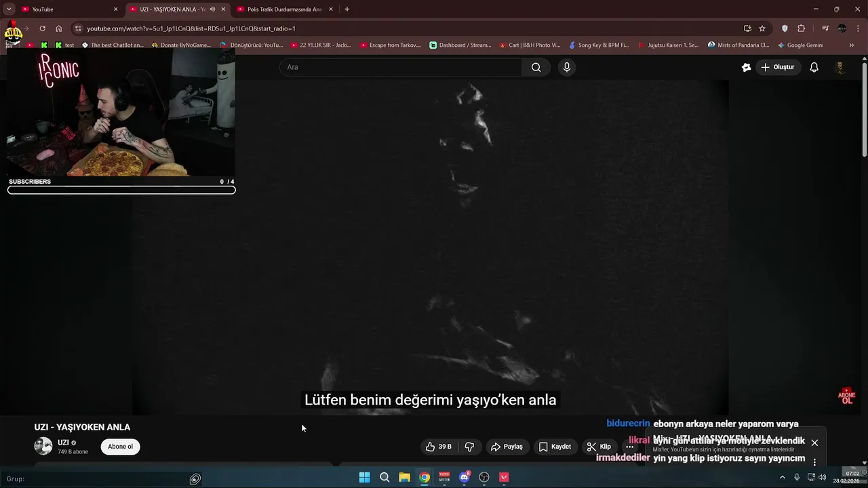This screenshot has width=868, height=488.
Task: Open OBS Studio from the taskbar
Action: 484,477
